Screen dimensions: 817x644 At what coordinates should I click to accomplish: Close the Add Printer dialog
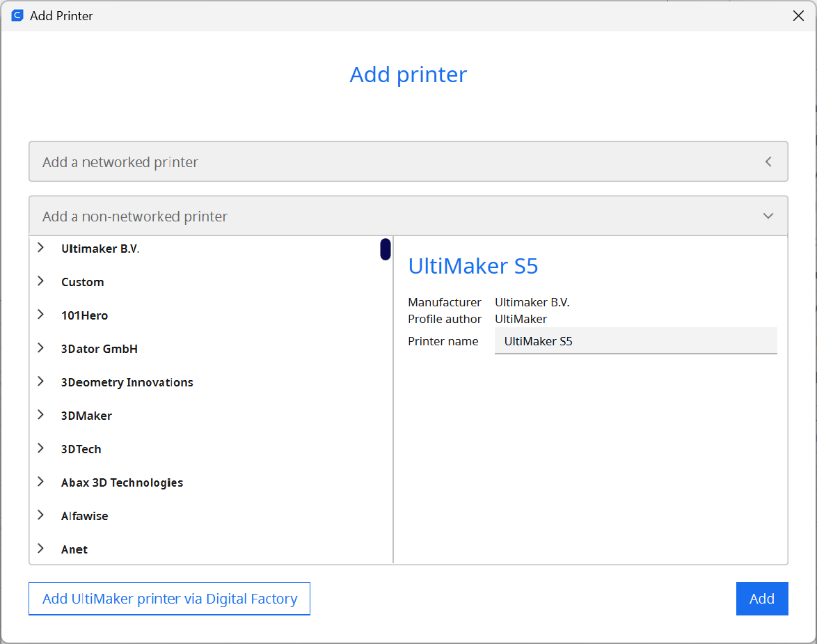(798, 15)
